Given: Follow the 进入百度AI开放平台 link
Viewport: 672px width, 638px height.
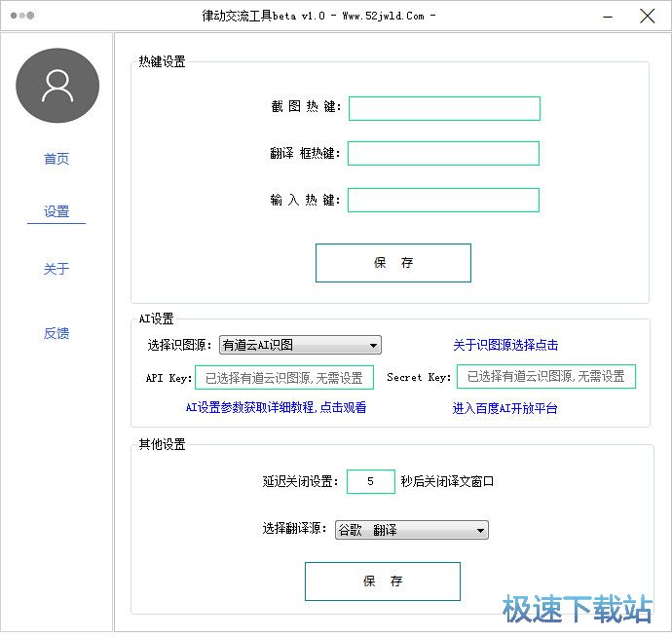Looking at the screenshot, I should (505, 409).
